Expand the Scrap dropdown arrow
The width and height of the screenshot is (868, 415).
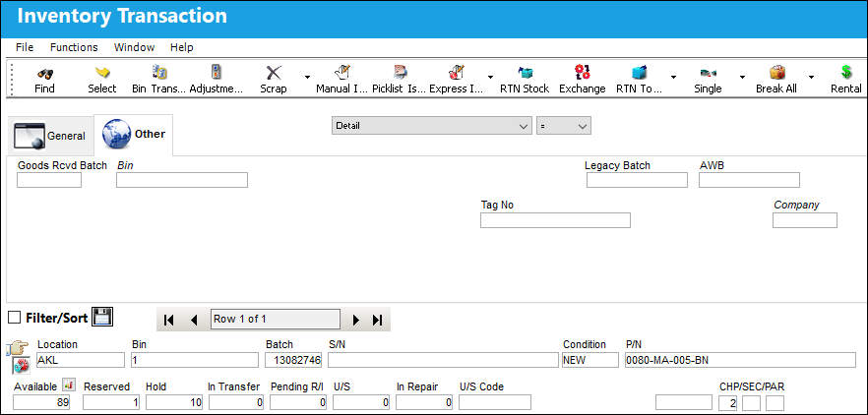coord(307,77)
